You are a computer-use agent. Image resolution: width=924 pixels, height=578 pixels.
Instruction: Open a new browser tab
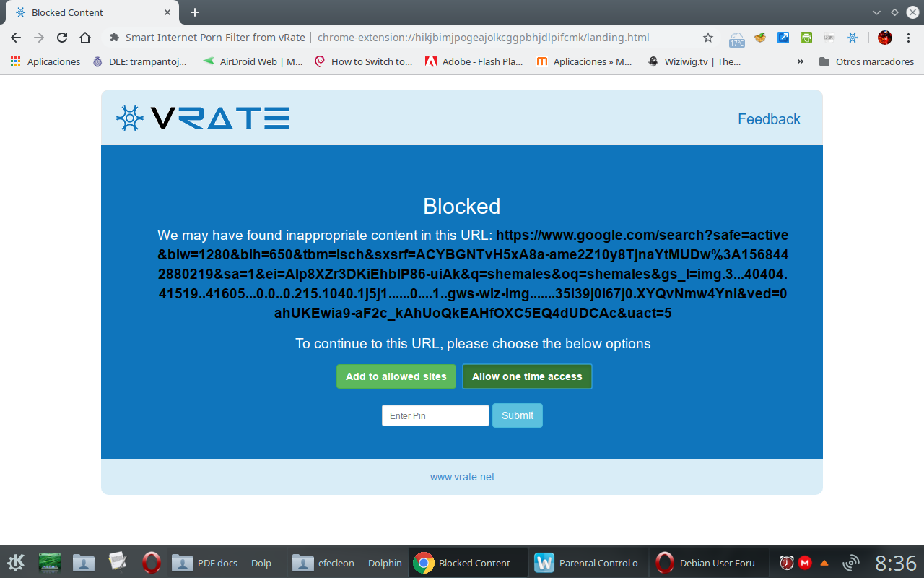coord(195,12)
